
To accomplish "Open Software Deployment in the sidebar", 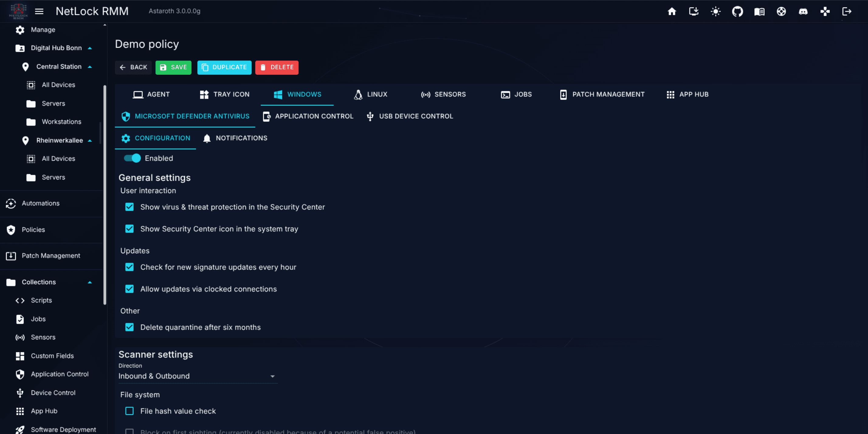I will (x=63, y=430).
